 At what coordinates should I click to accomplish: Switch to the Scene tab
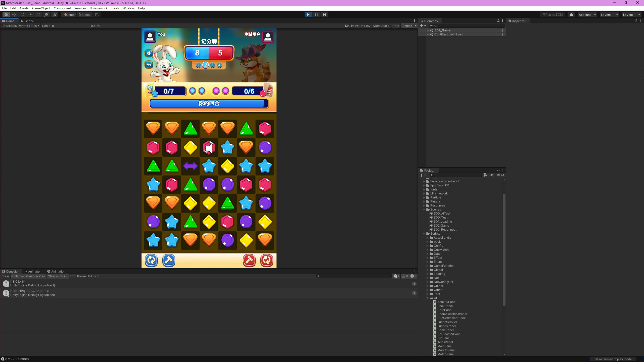tap(27, 21)
